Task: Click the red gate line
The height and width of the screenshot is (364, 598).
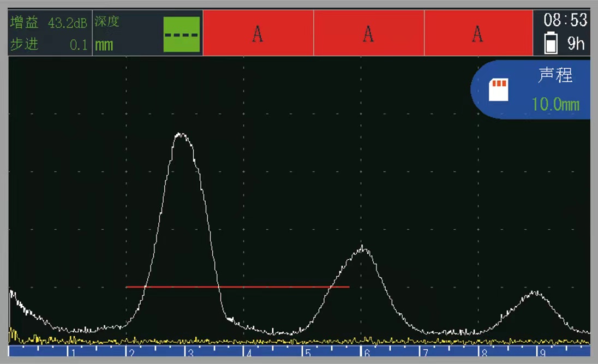Action: (x=237, y=287)
